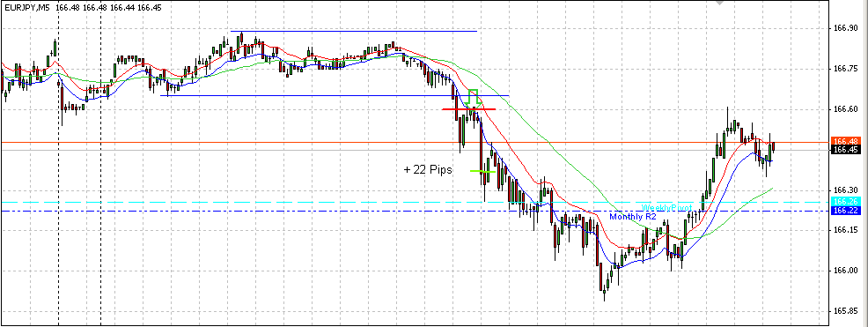The height and width of the screenshot is (327, 868).
Task: Select the "+ 22 Pips" text label
Action: click(x=428, y=170)
